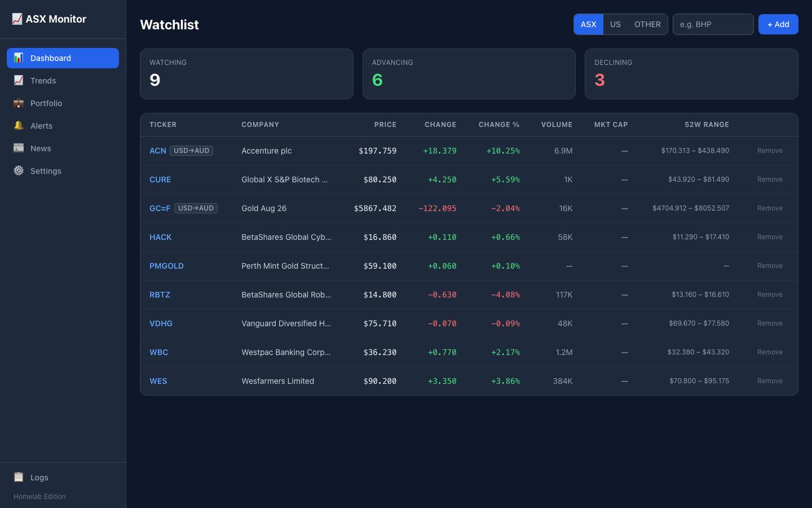Image resolution: width=812 pixels, height=508 pixels.
Task: Click the TICKER column header
Action: [163, 125]
